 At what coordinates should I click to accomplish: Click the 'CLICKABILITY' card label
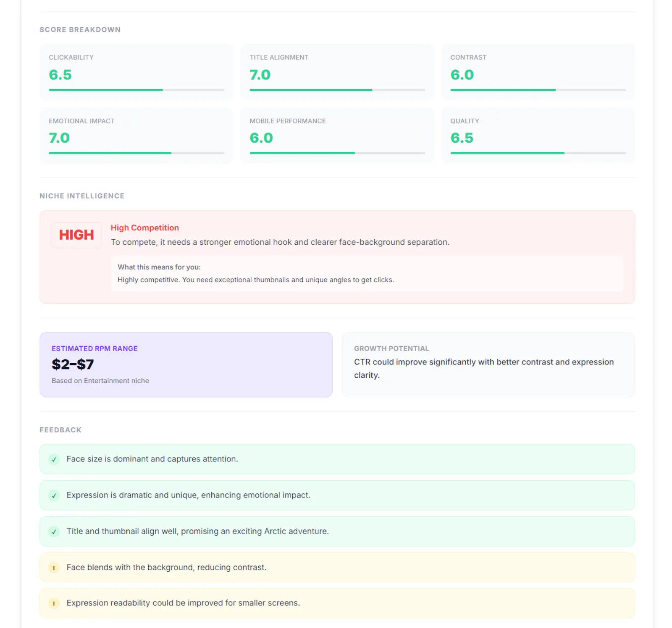pos(71,58)
